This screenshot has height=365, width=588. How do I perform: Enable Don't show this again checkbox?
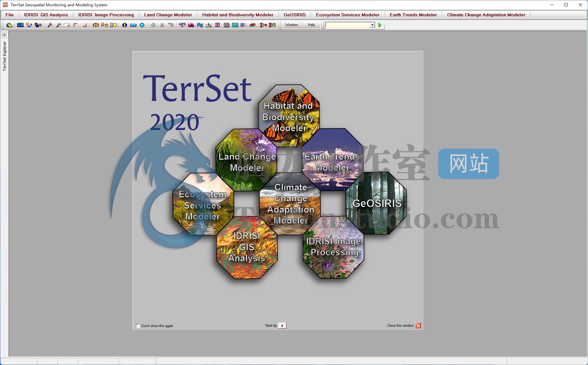click(138, 326)
